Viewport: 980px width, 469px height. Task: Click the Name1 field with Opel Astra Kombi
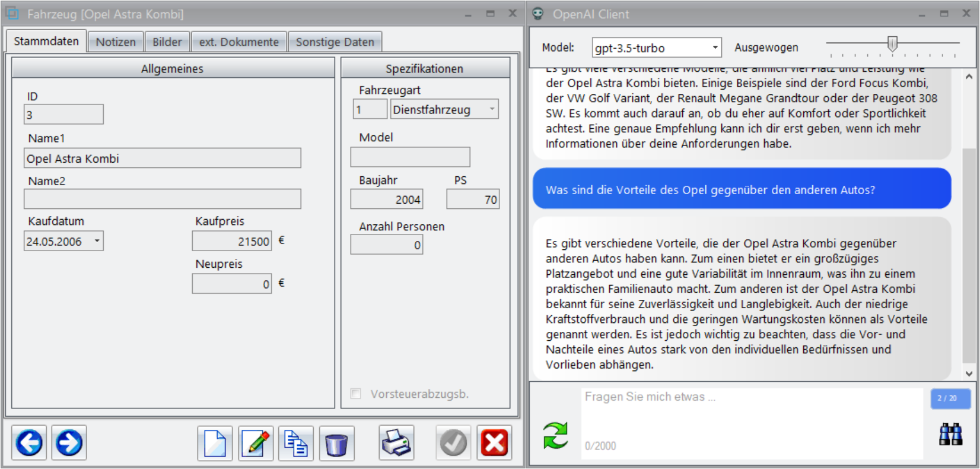163,159
